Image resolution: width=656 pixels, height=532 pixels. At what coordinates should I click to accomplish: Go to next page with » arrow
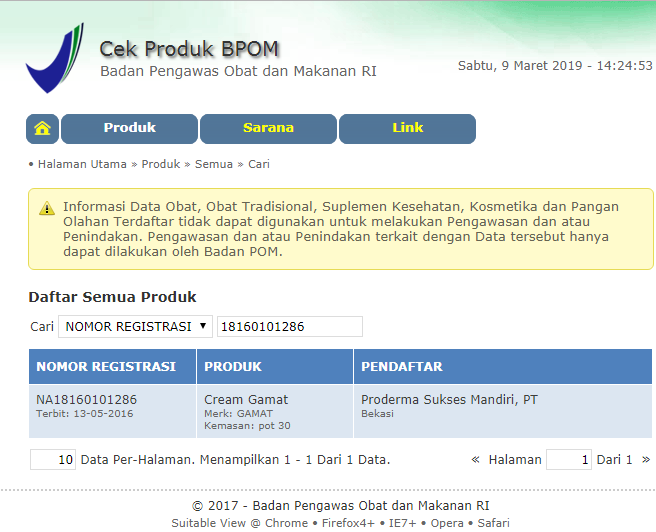(x=646, y=460)
